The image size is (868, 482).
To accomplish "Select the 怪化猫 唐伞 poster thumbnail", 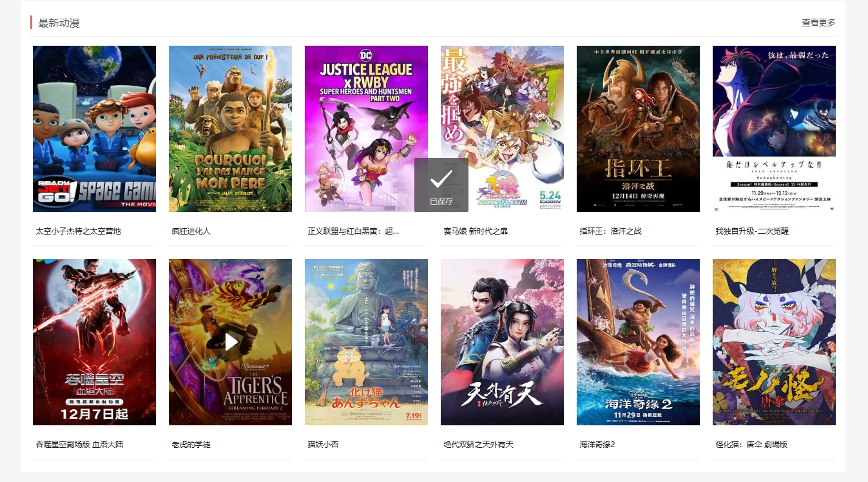I will pos(774,342).
